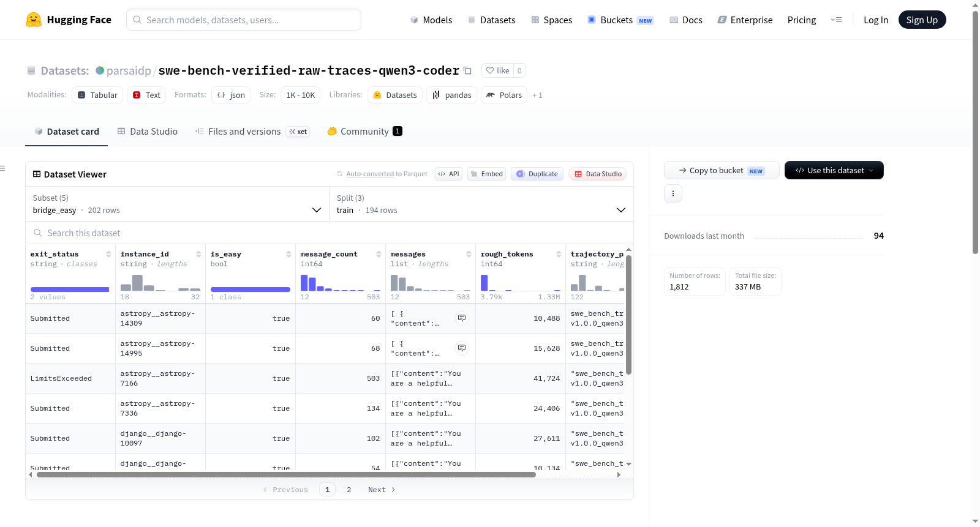This screenshot has height=527, width=980.
Task: Open Datasets in the navigation bar
Action: (491, 20)
